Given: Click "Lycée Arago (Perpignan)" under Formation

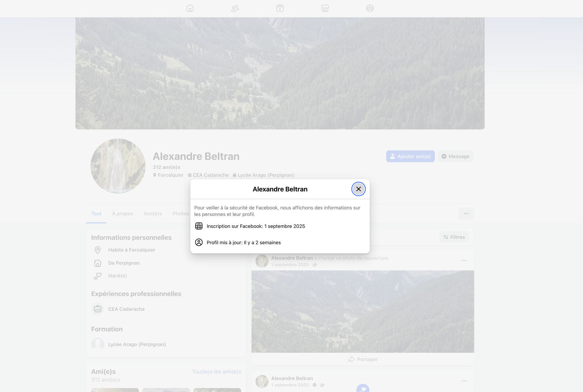Looking at the screenshot, I should pos(137,344).
